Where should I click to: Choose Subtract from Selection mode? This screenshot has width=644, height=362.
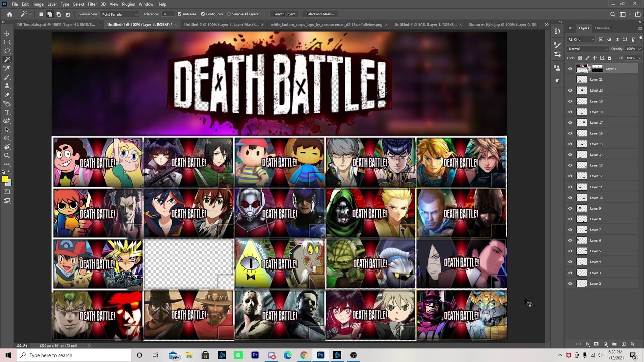click(58, 14)
